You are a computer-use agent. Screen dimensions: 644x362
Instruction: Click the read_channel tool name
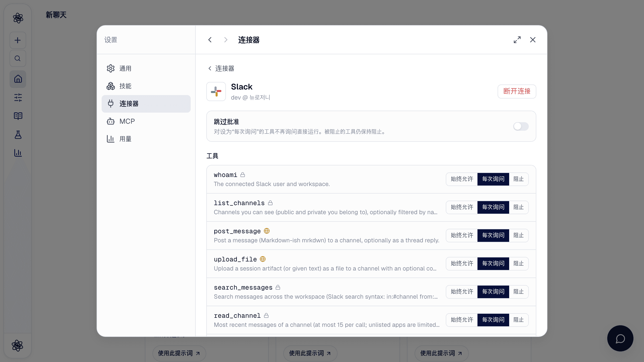click(237, 315)
